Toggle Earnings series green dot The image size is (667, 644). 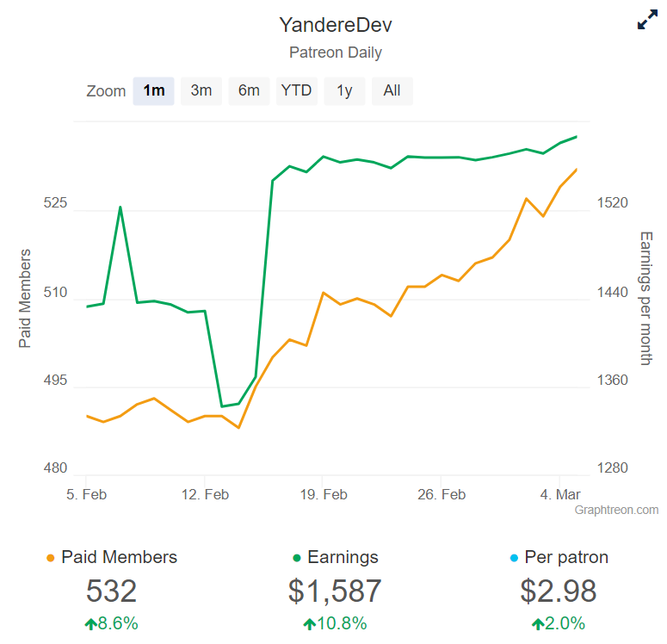pos(297,558)
